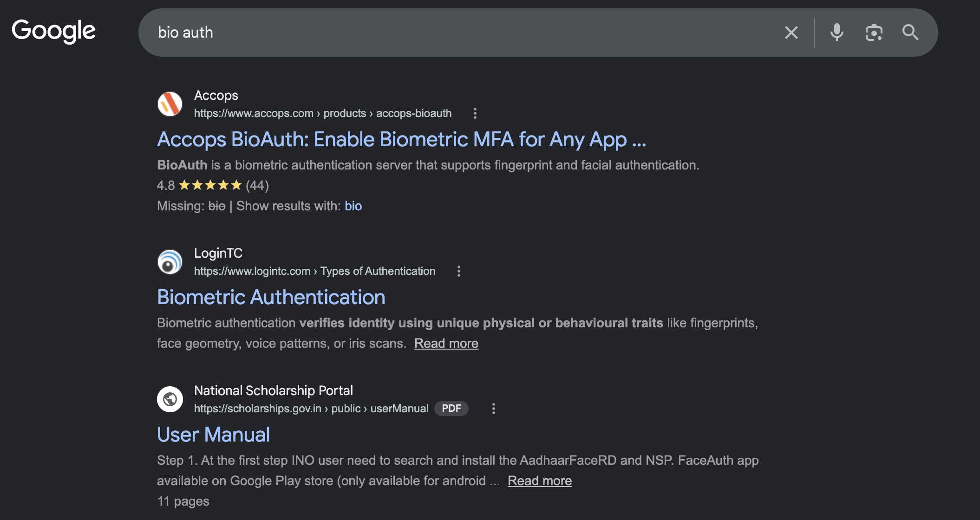Open Search by image camera icon
This screenshot has height=520, width=980.
coord(874,32)
